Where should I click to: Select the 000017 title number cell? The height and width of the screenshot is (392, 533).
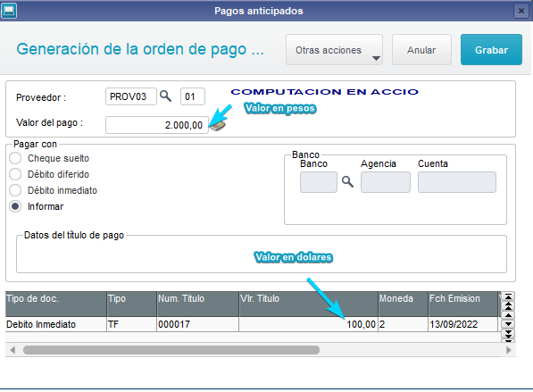197,324
